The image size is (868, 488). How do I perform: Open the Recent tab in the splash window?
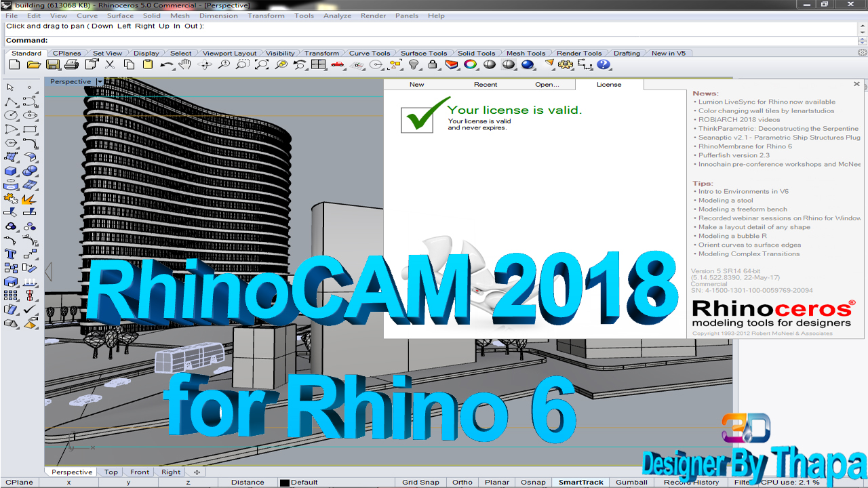point(486,85)
